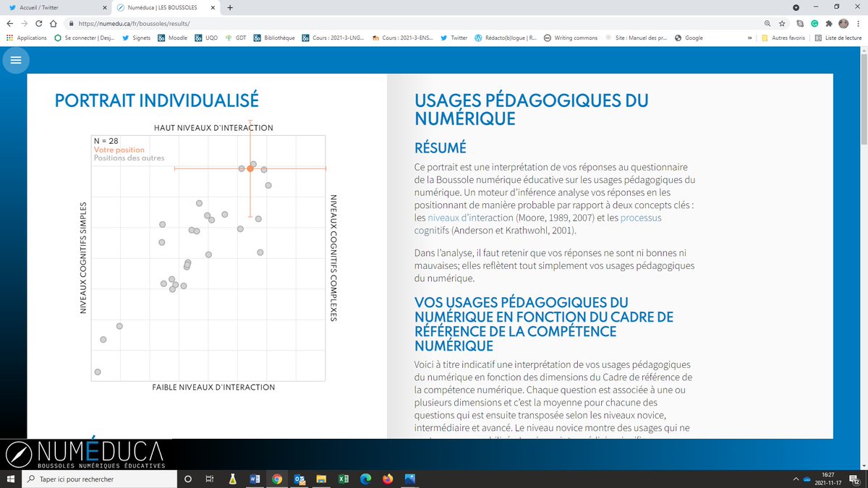Open File Explorer from the taskbar
Viewport: 868px width, 488px height.
click(321, 479)
